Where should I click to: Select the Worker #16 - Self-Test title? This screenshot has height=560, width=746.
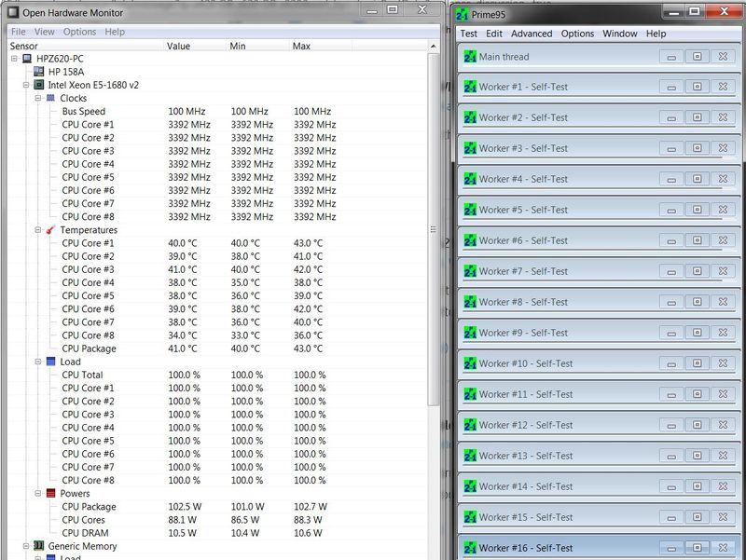526,548
